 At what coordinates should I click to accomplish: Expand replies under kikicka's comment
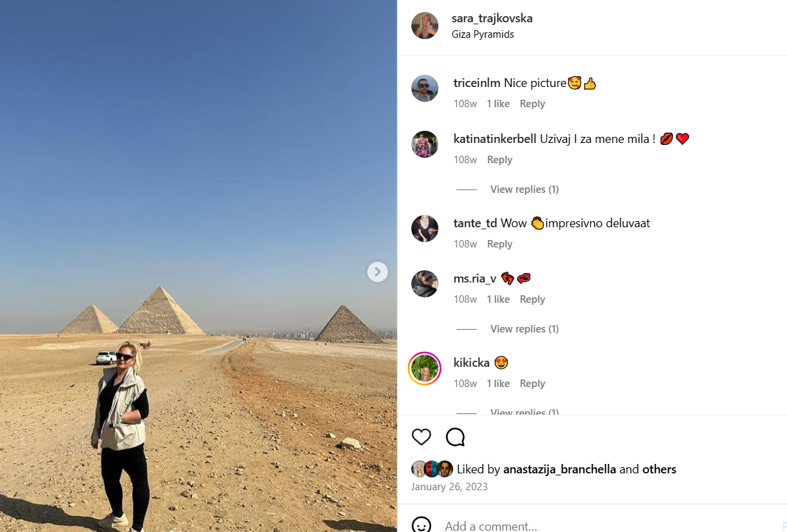click(524, 411)
